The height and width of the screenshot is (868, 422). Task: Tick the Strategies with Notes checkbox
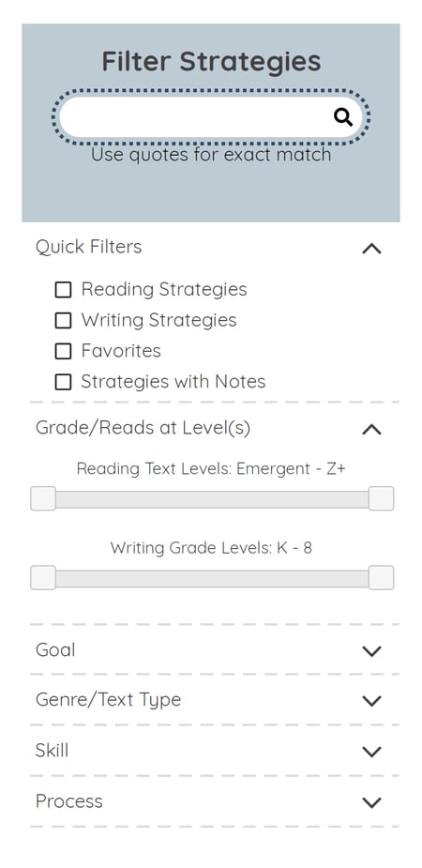coord(63,382)
